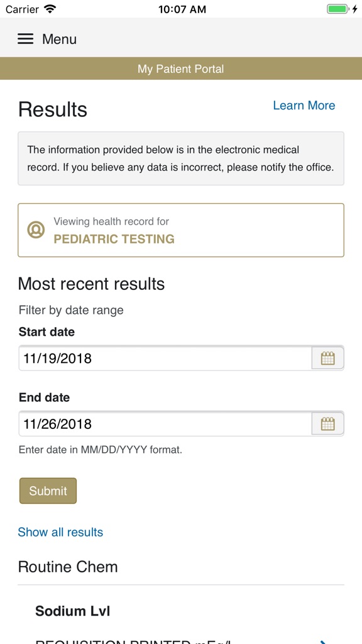The width and height of the screenshot is (362, 644).
Task: Expand the Sodium Lvl result entry
Action: click(x=72, y=611)
